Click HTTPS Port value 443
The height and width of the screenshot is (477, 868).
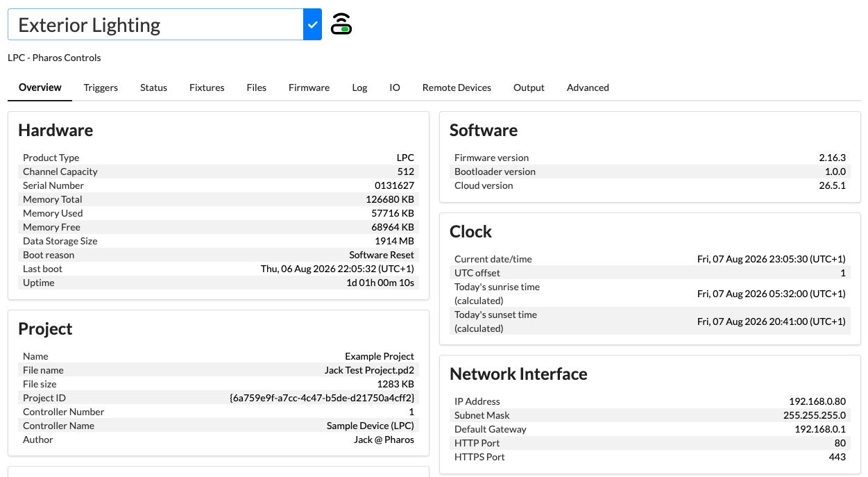click(x=837, y=457)
